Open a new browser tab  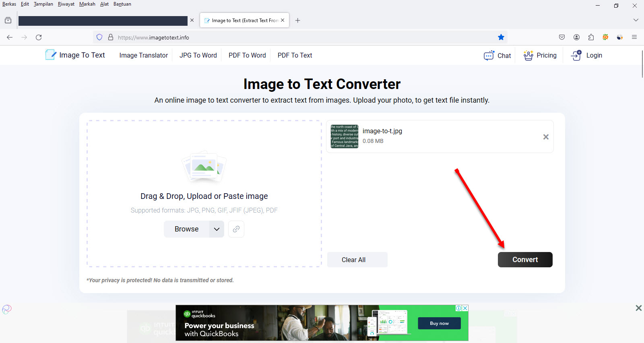pyautogui.click(x=298, y=21)
